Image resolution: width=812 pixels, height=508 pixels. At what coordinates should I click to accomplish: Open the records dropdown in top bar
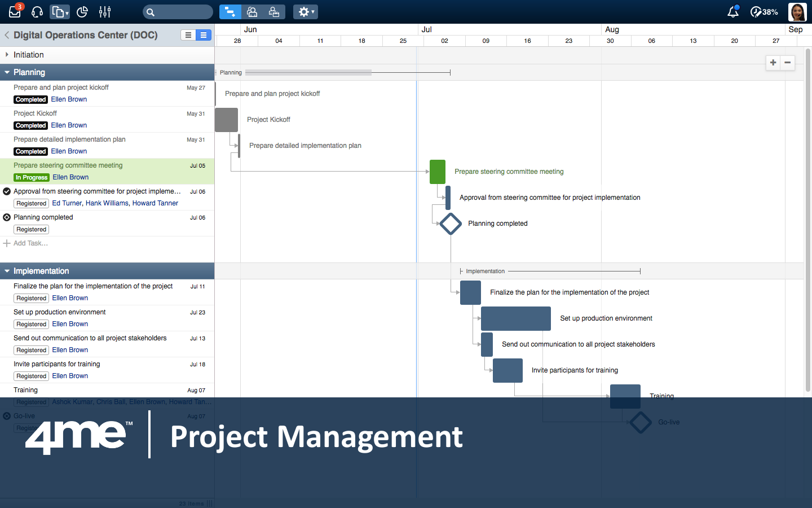60,12
